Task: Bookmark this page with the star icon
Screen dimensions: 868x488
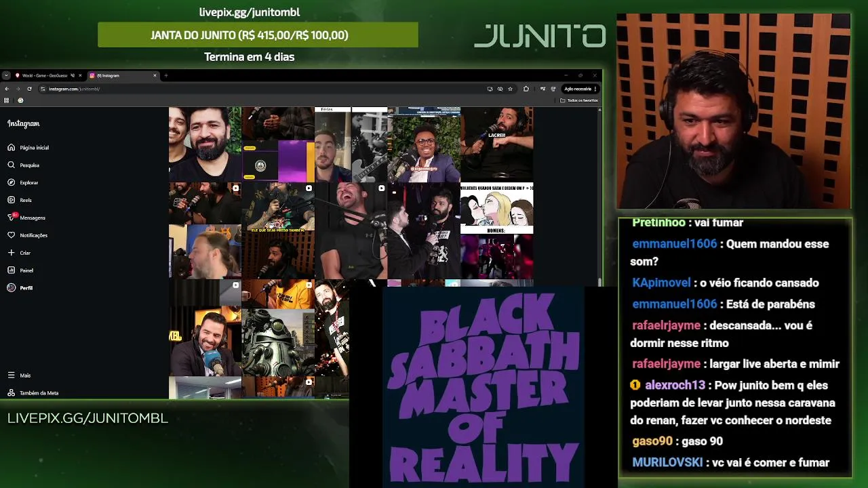Action: coord(510,89)
